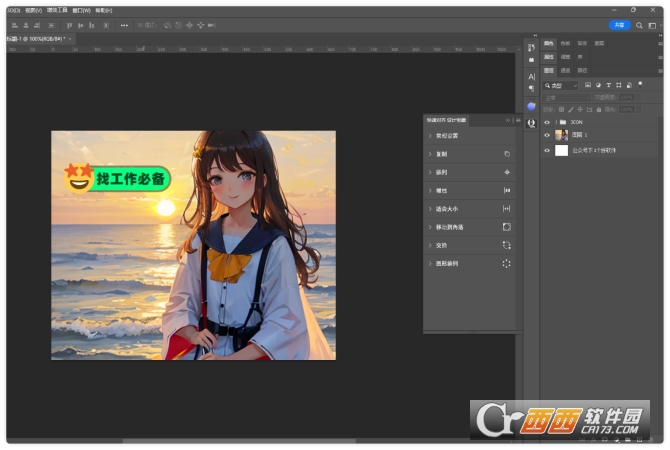Click the 3D roll mode icon

pyautogui.click(x=179, y=26)
